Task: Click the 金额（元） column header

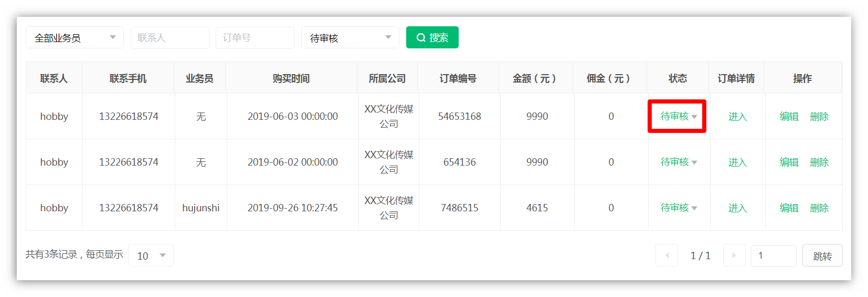Action: (536, 78)
